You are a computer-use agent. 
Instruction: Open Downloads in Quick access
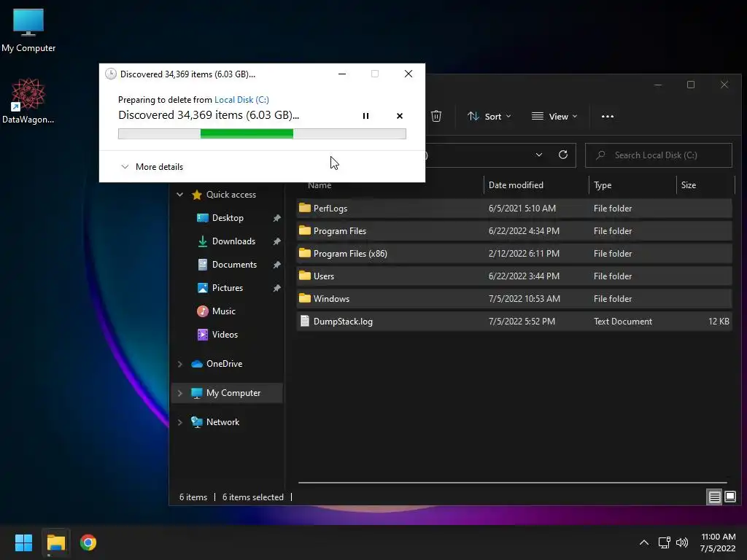233,241
